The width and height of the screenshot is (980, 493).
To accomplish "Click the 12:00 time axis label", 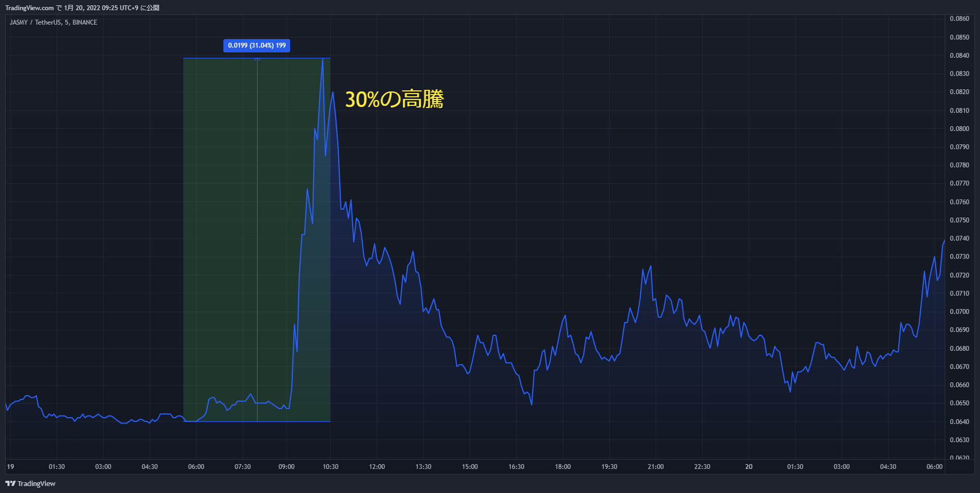I will (x=377, y=467).
